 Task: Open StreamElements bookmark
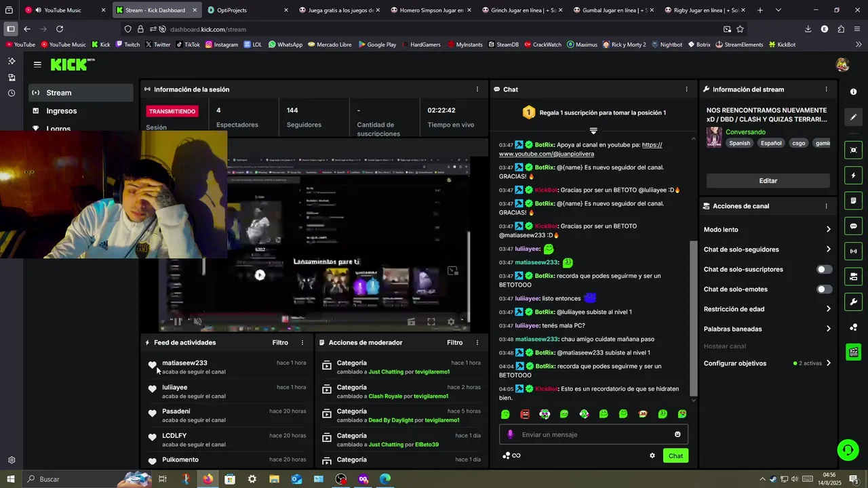(x=739, y=45)
